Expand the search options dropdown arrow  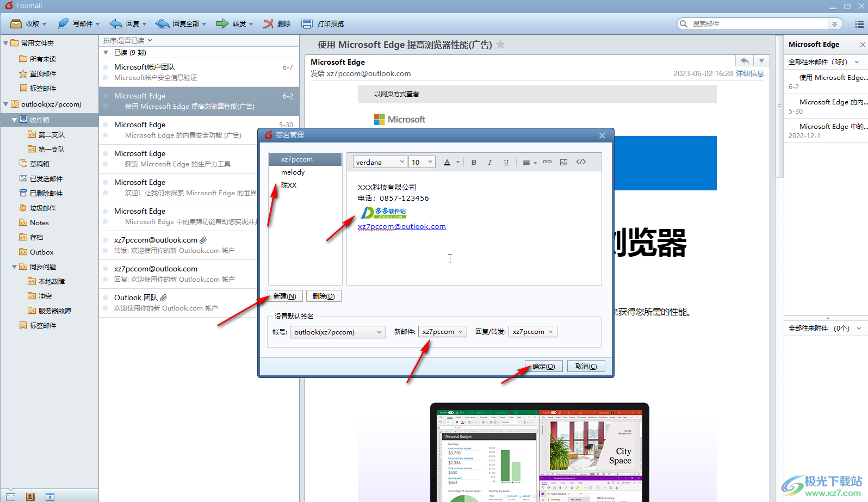point(835,24)
